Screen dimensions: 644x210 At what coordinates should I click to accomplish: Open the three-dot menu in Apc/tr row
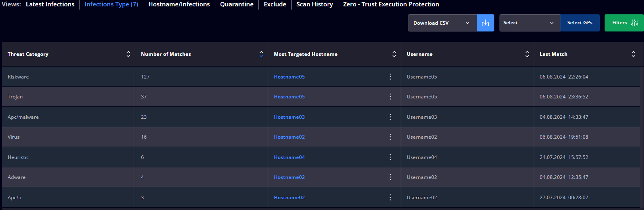coord(390,197)
